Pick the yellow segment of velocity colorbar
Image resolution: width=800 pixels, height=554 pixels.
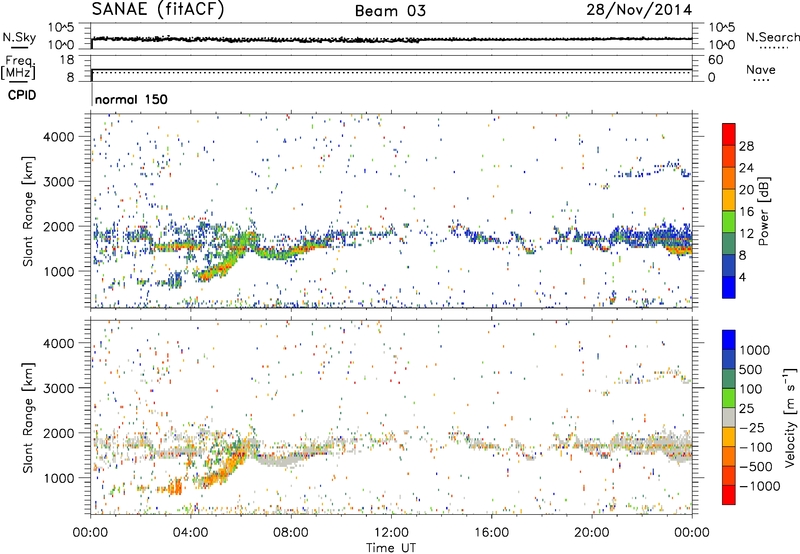pos(729,437)
